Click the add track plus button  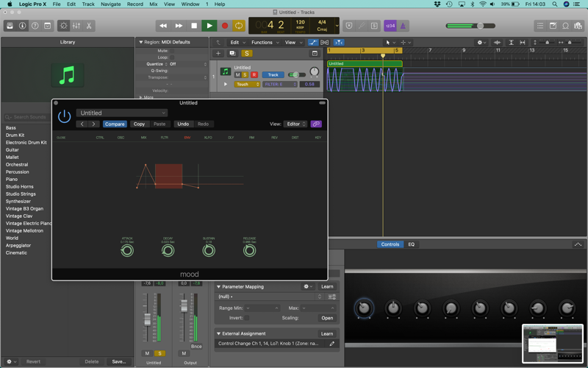click(218, 53)
